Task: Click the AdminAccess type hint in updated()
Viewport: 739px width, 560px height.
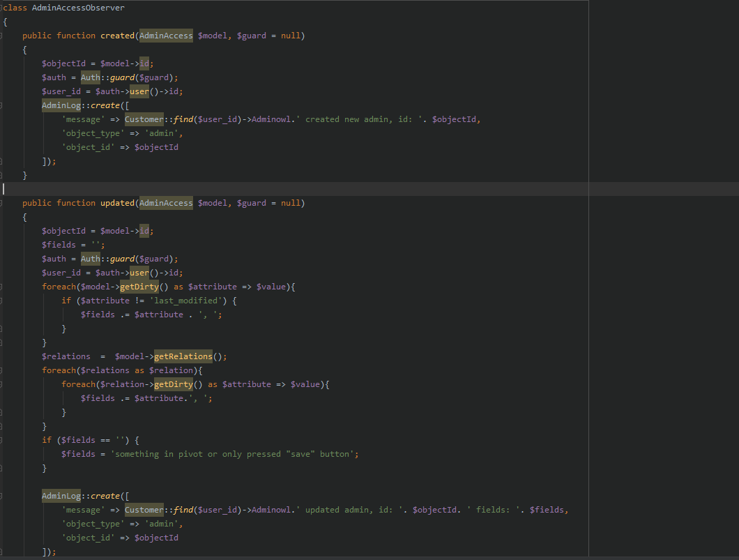Action: pyautogui.click(x=166, y=203)
